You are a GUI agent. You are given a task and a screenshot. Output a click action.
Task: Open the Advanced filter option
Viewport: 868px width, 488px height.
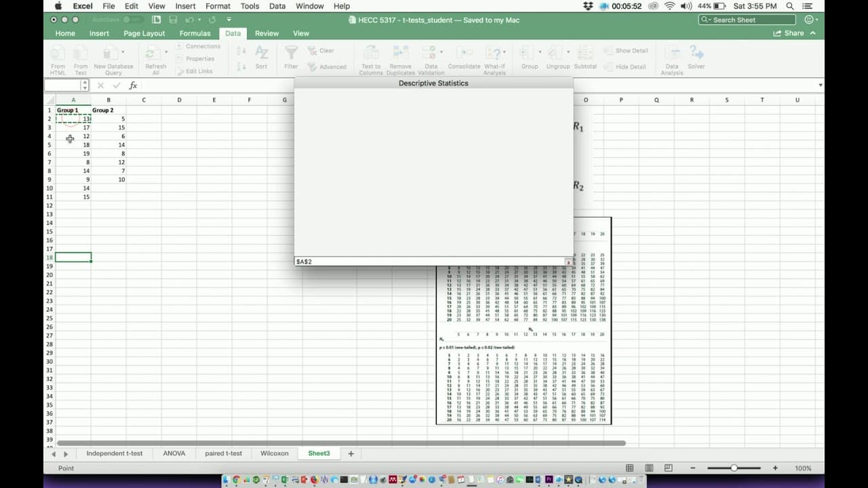point(327,67)
